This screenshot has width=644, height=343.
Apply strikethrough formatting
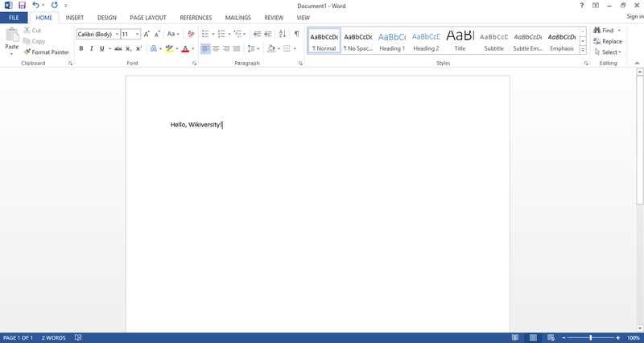click(118, 49)
